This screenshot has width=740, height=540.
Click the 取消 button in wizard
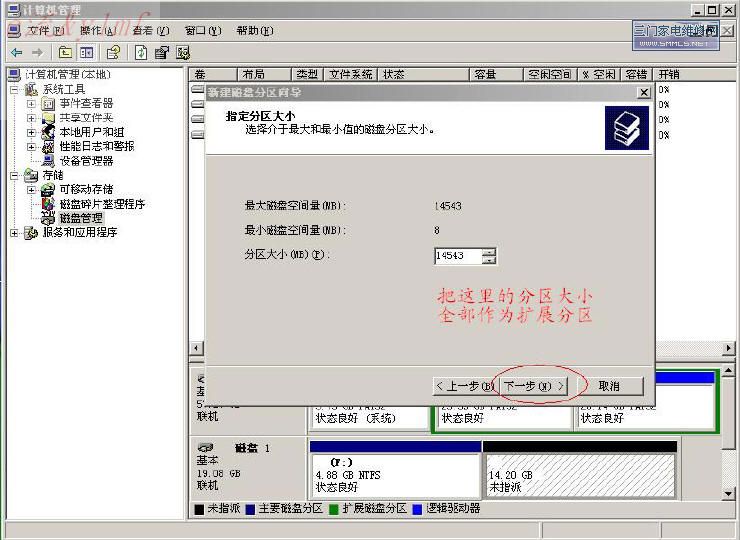(x=608, y=385)
